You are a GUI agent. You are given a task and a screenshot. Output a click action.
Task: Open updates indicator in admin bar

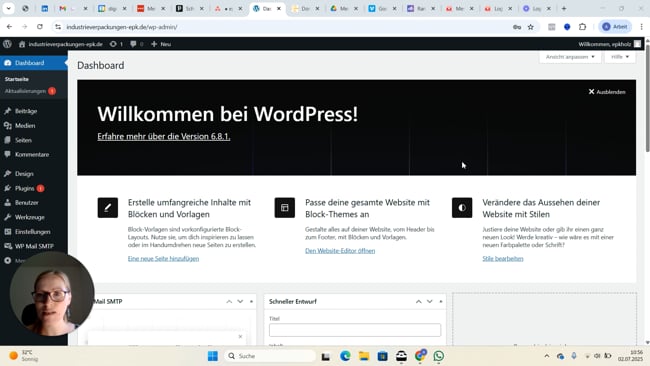click(x=116, y=44)
